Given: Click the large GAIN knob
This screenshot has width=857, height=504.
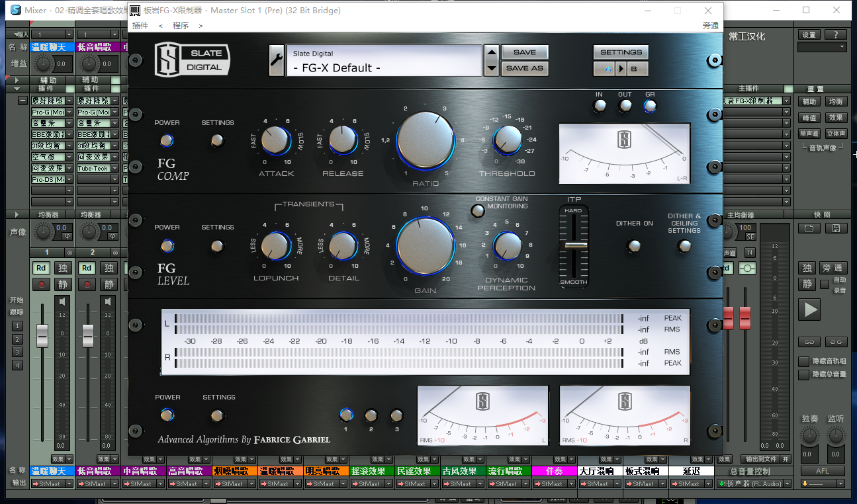Looking at the screenshot, I should (x=426, y=246).
